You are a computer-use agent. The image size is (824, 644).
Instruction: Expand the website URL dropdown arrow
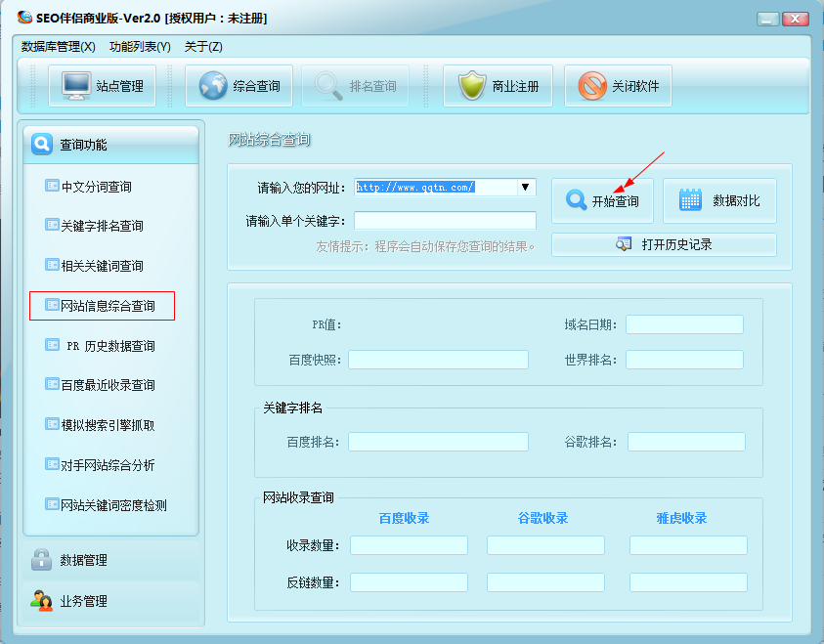(x=525, y=187)
